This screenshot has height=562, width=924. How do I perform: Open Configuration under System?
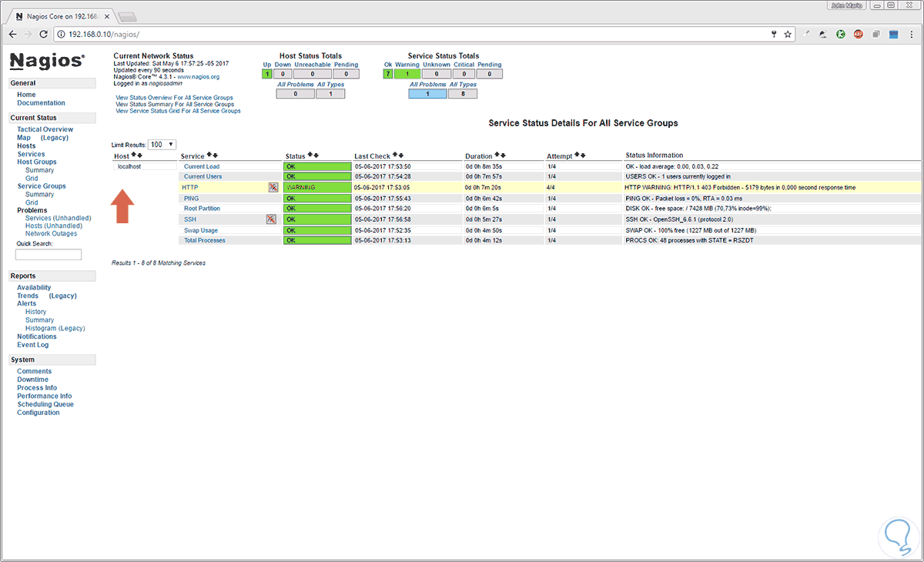click(38, 413)
